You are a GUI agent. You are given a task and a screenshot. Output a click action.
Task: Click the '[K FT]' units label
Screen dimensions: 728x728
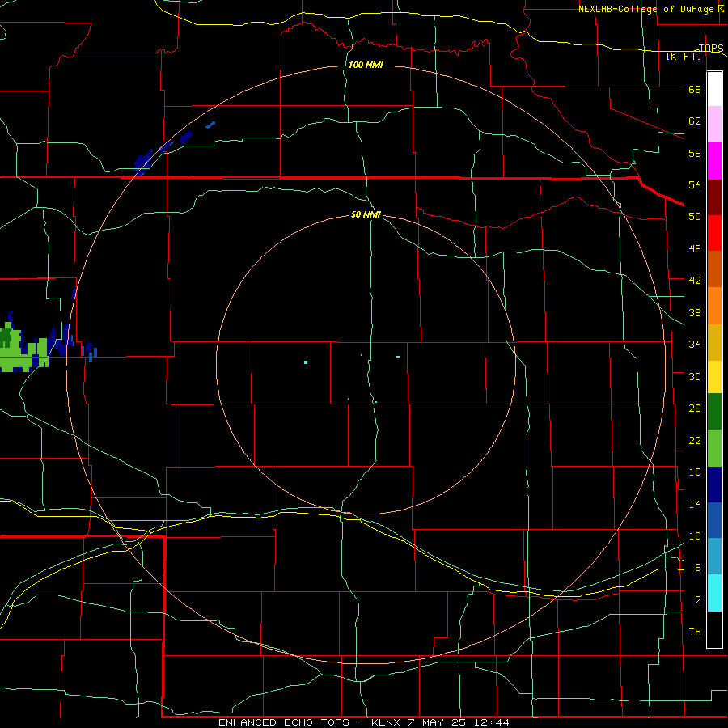pos(684,56)
